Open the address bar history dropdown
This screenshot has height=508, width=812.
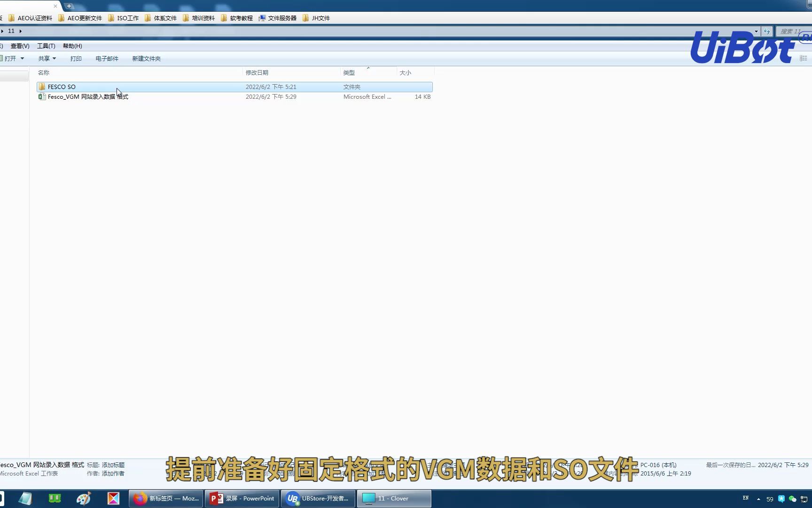(756, 31)
